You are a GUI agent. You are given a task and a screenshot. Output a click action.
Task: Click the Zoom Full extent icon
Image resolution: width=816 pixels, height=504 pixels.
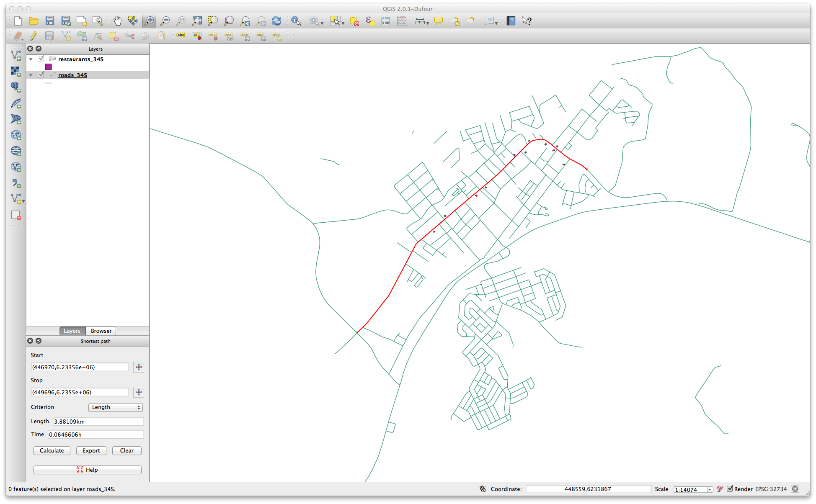coord(197,21)
